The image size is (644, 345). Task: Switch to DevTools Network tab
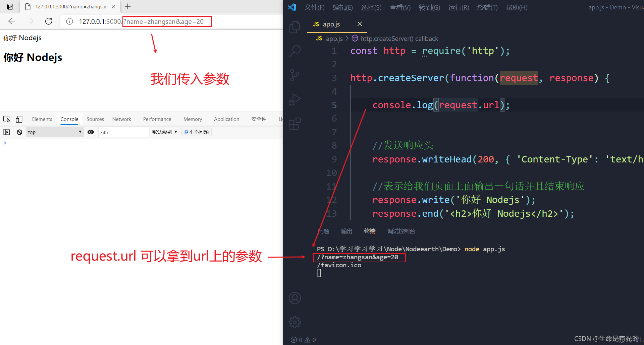click(x=121, y=119)
